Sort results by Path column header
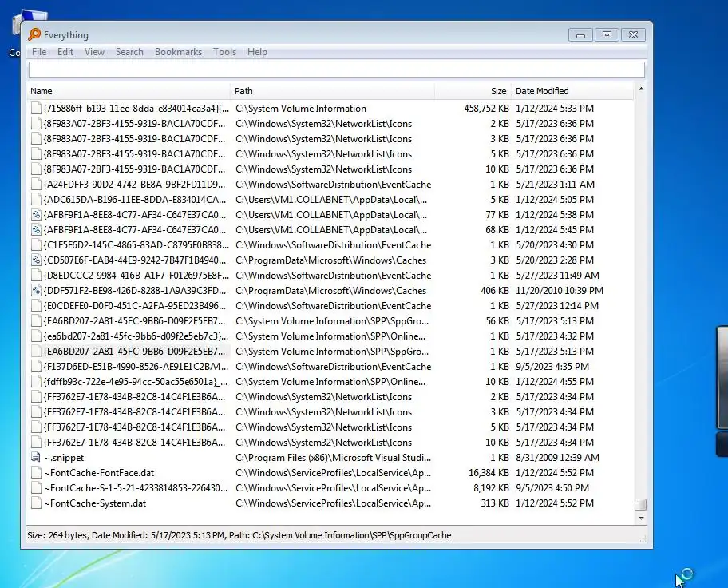 332,91
